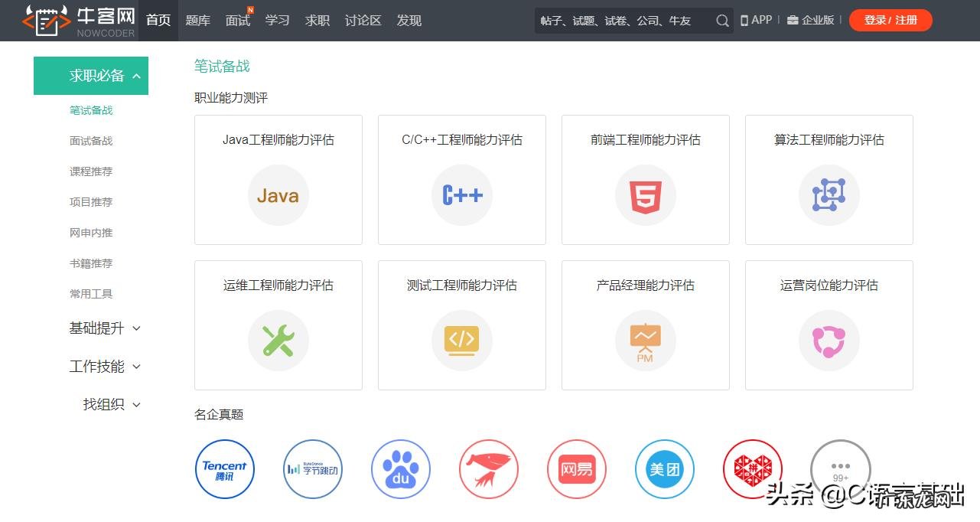Click the 登录/注册 button

(890, 20)
